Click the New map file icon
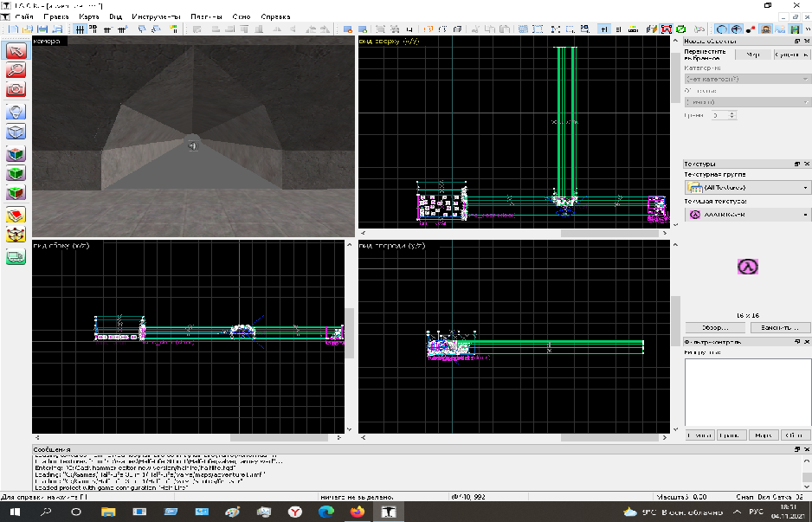 14,29
